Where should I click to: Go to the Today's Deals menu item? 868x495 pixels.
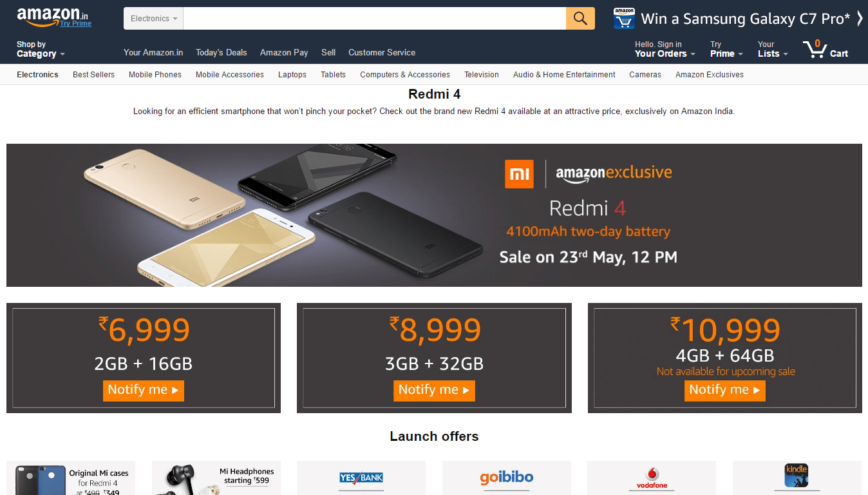click(x=222, y=53)
